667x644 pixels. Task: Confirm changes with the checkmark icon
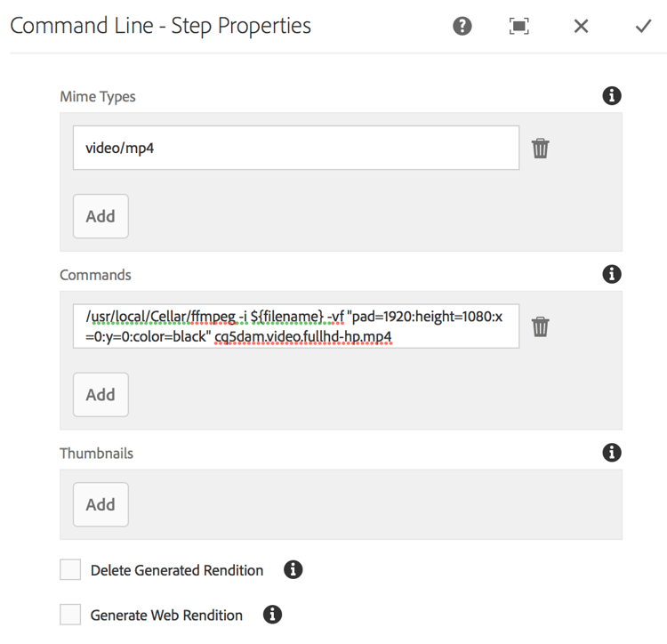[x=643, y=26]
